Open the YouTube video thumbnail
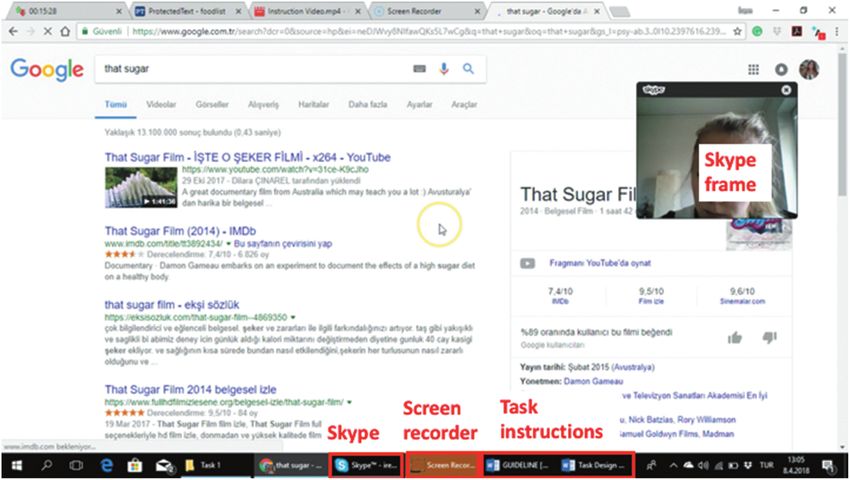850x480 pixels. [x=141, y=187]
